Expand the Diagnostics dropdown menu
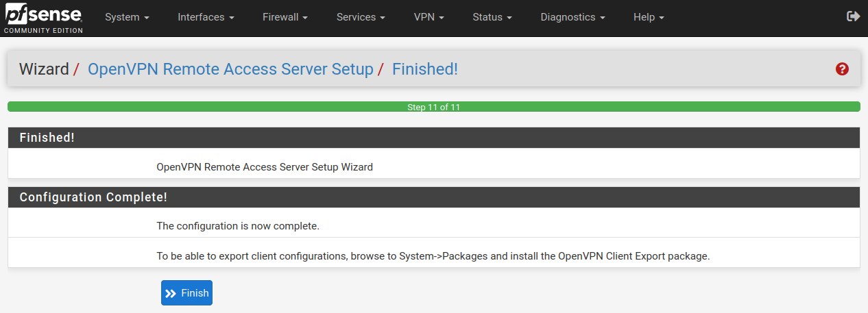This screenshot has height=313, width=868. (x=572, y=17)
